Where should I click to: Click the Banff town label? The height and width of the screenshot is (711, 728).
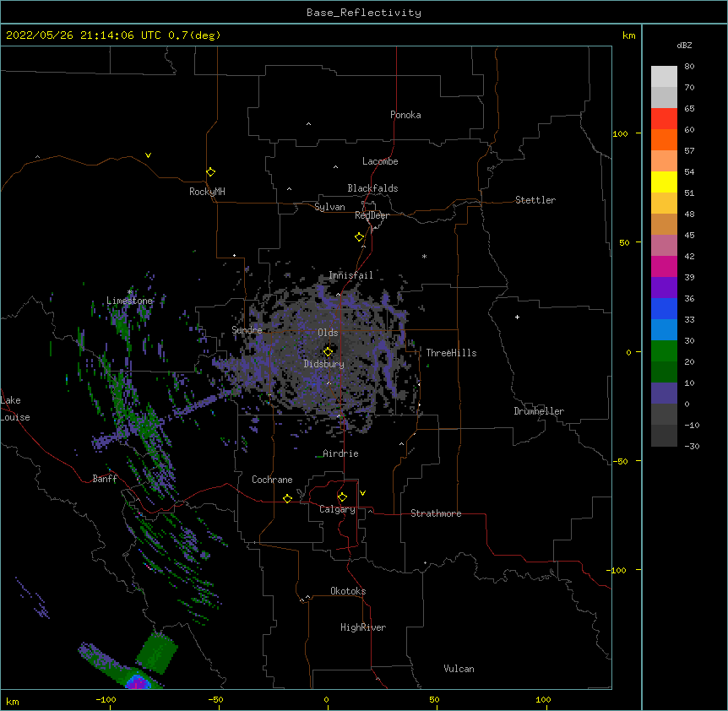105,479
